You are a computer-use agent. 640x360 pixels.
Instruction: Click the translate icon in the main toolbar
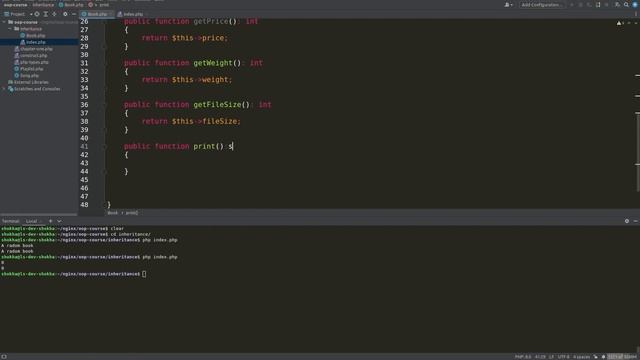617,5
